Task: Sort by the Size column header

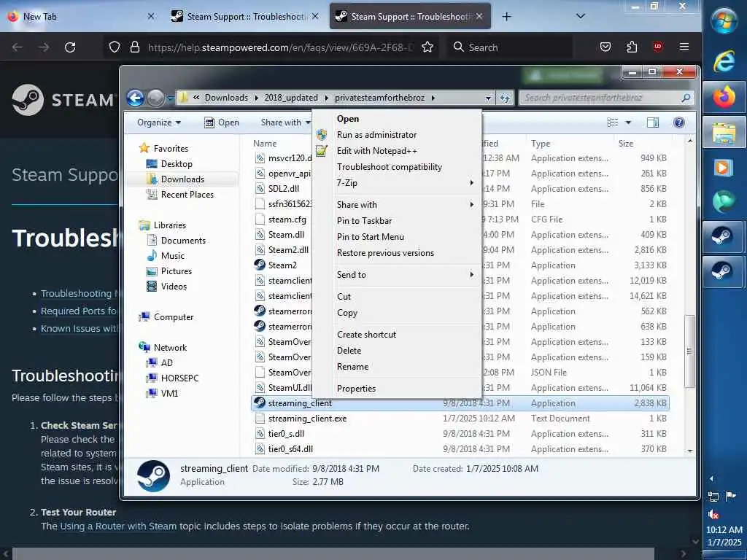Action: coord(626,144)
